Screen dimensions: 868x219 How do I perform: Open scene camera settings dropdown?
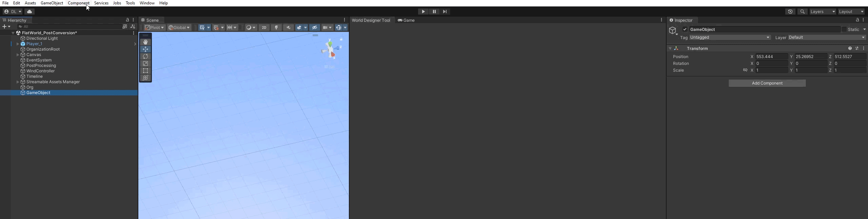[x=327, y=28]
